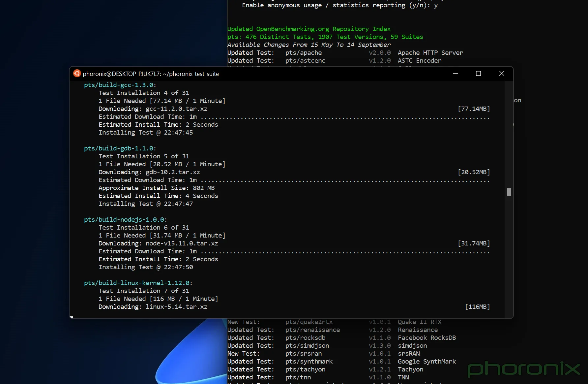Click 'Downloading: node-v15.11.0.tar.xz' line

[x=158, y=243]
